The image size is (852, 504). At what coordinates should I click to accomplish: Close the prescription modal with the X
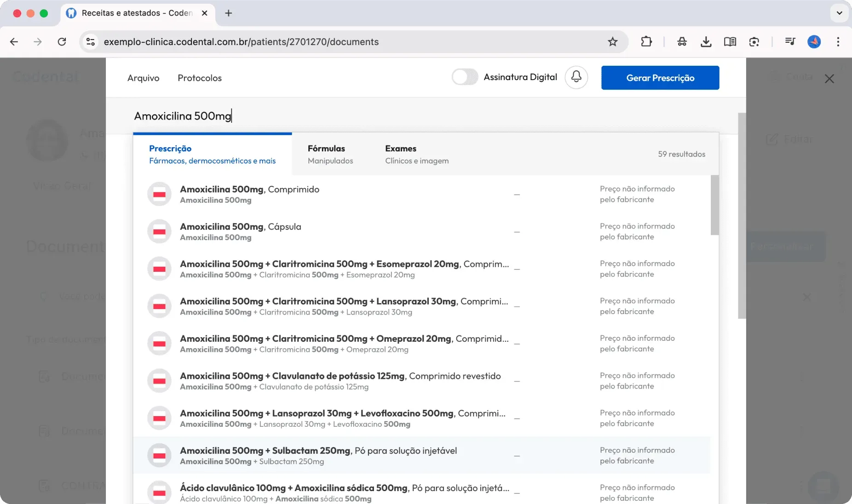click(x=829, y=79)
